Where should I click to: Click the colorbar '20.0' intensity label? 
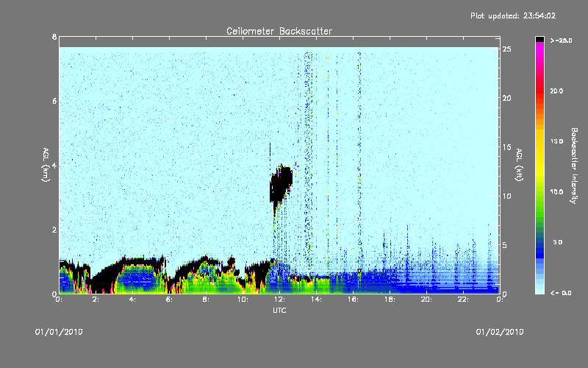click(x=556, y=91)
